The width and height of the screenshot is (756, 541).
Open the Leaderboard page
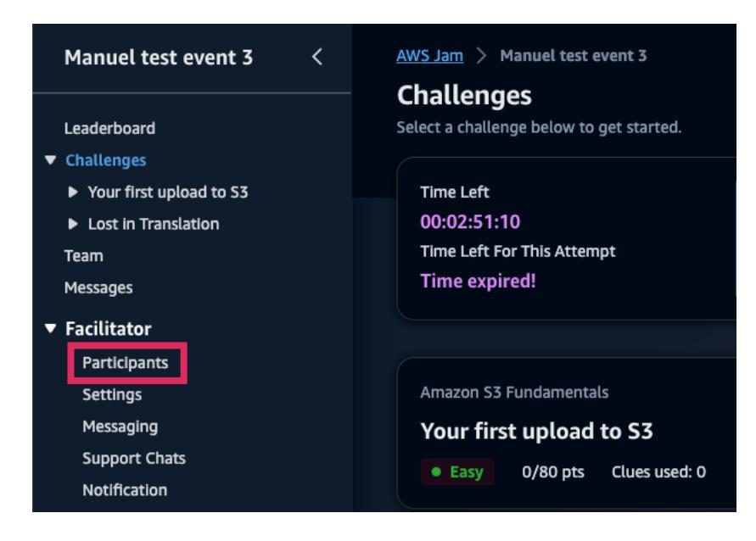(109, 129)
